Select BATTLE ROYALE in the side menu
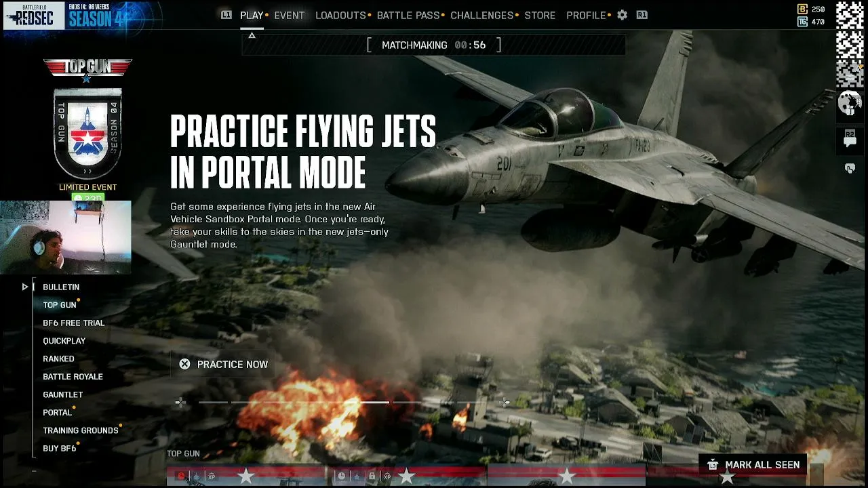 (73, 377)
